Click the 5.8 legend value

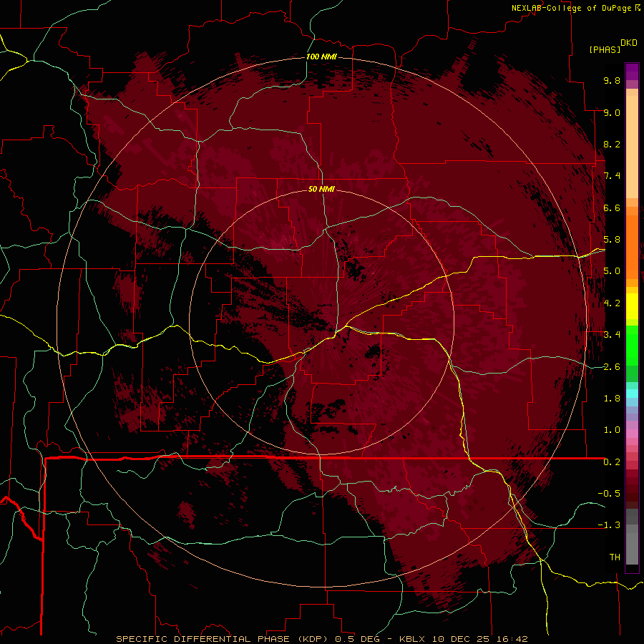(612, 240)
